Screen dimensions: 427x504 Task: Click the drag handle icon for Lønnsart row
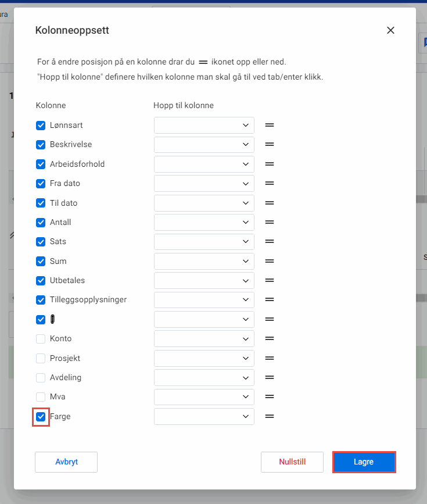(270, 125)
